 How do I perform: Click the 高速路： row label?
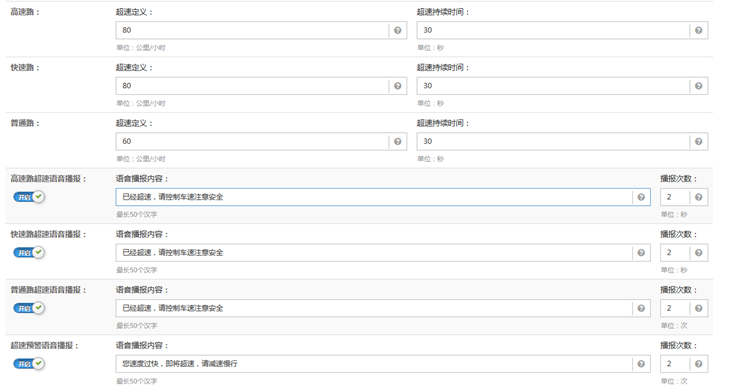click(25, 12)
